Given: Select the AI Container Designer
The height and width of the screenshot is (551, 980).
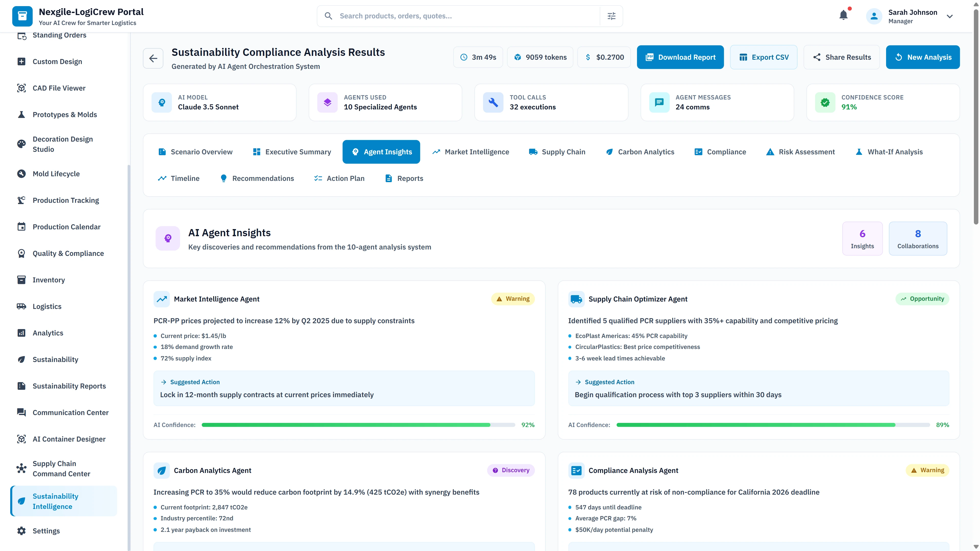Looking at the screenshot, I should pos(69,439).
